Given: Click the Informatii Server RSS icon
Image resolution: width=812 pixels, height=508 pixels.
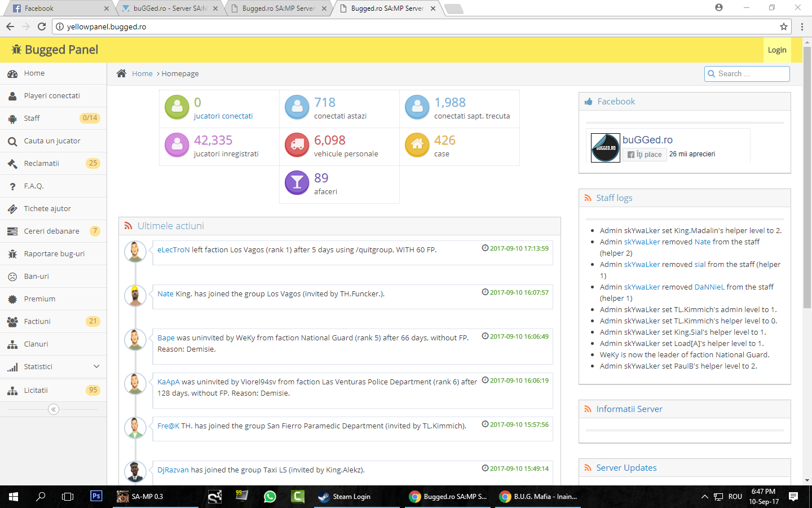Looking at the screenshot, I should [588, 409].
